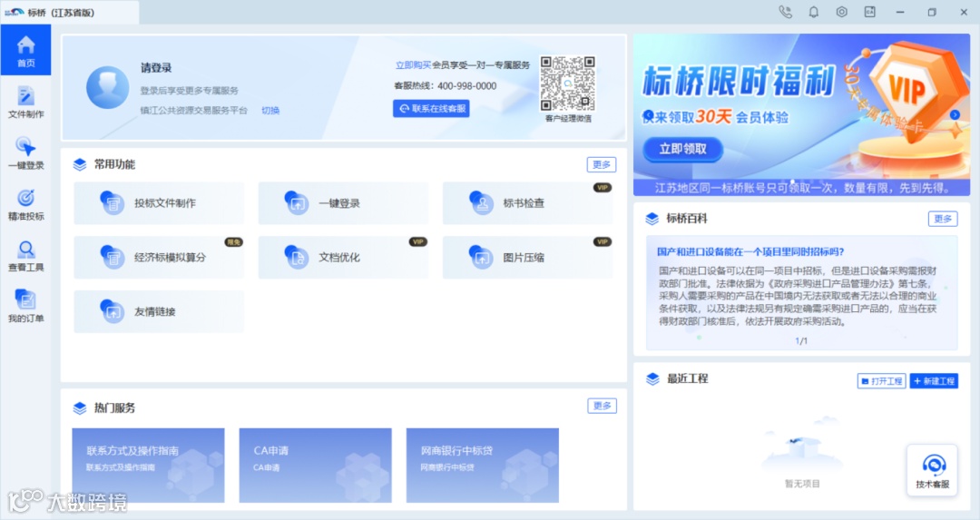
Task: Click 联系在线客服 button
Action: click(431, 109)
